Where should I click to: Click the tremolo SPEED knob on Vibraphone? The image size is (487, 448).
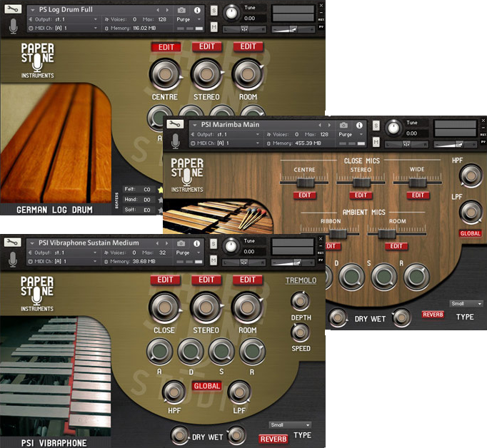[301, 332]
